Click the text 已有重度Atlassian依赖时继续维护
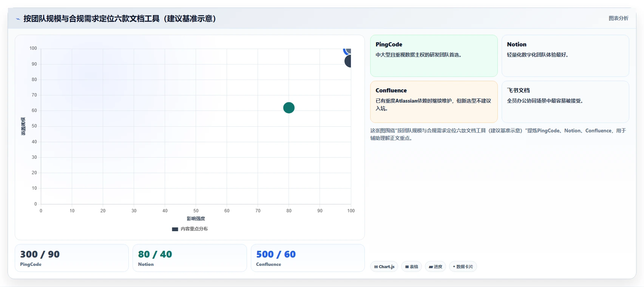Image resolution: width=644 pixels, height=287 pixels. pyautogui.click(x=433, y=104)
